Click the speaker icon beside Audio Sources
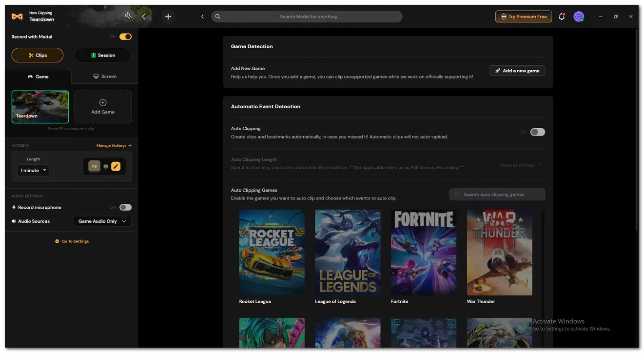 tap(14, 221)
